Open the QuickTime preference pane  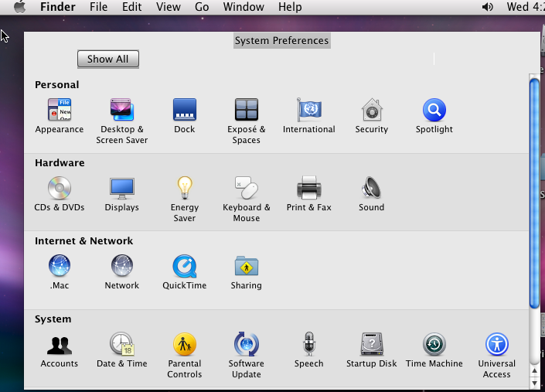coord(185,272)
